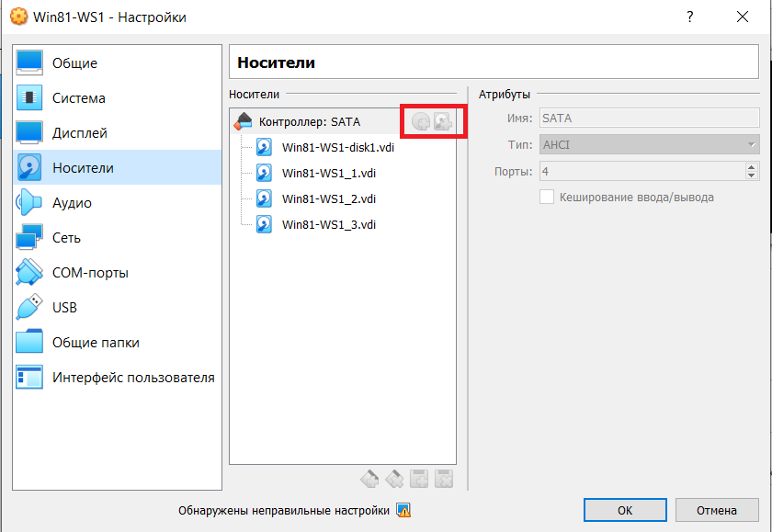Click the invalid settings warning icon
The width and height of the screenshot is (772, 532).
pyautogui.click(x=403, y=510)
